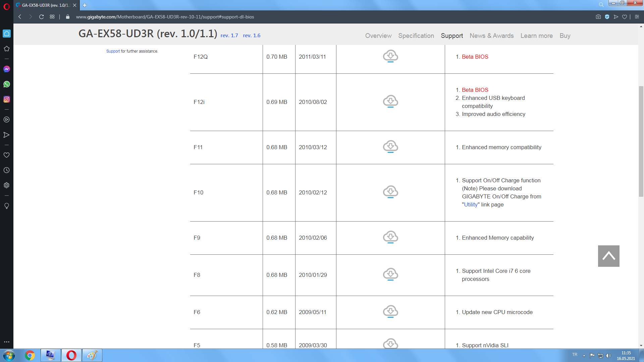
Task: Click the page's vertical scrollbar
Action: tap(641, 141)
